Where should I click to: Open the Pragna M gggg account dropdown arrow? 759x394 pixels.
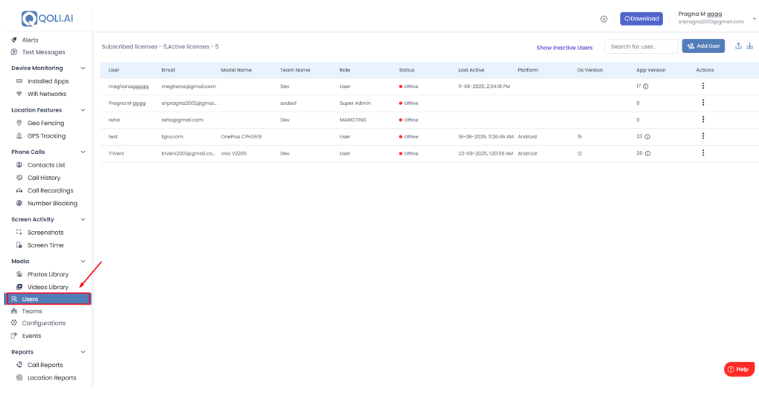[754, 19]
